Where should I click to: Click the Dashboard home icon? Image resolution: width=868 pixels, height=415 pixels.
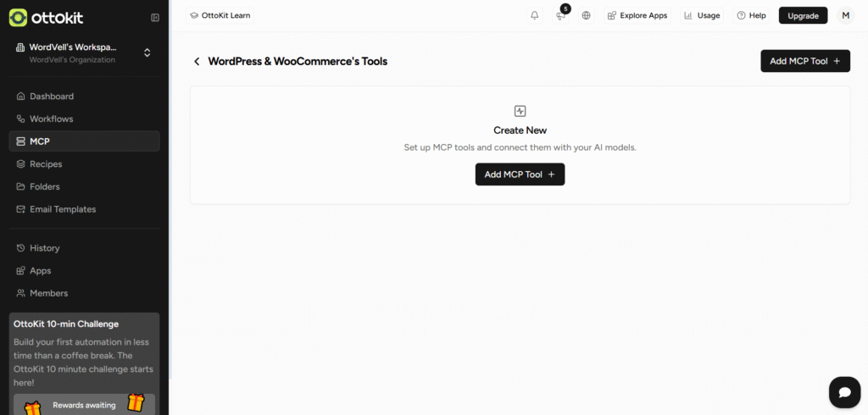(x=20, y=97)
